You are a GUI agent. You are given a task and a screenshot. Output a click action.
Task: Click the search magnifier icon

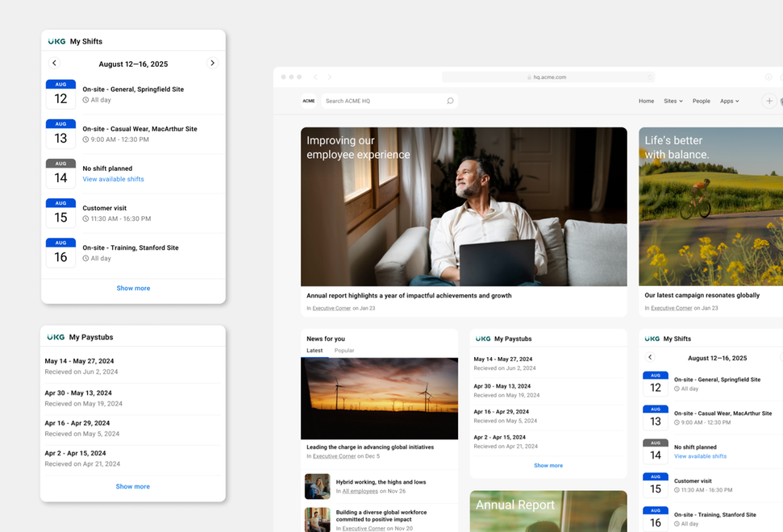(450, 101)
